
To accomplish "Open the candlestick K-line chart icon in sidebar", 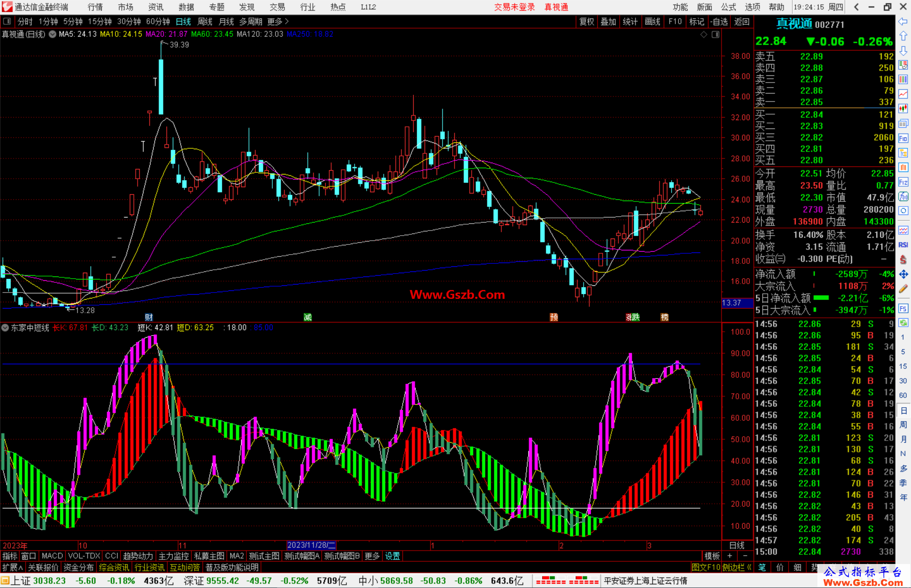I will tap(903, 109).
